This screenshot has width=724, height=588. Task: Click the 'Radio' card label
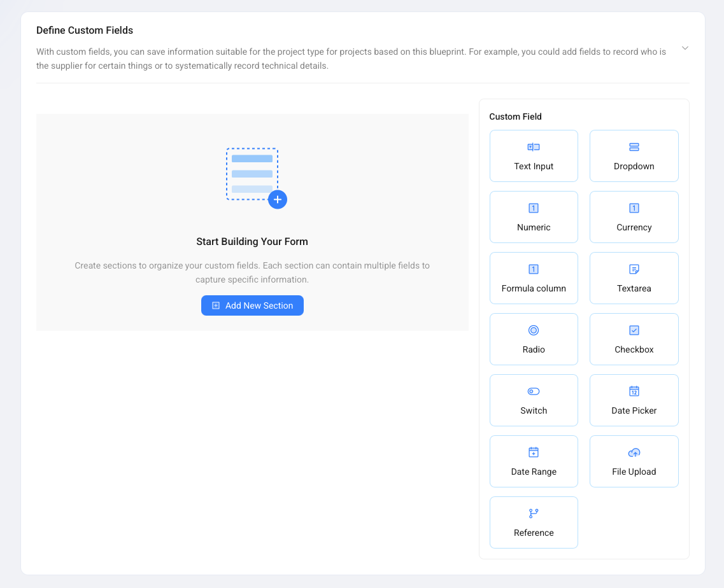(x=534, y=349)
